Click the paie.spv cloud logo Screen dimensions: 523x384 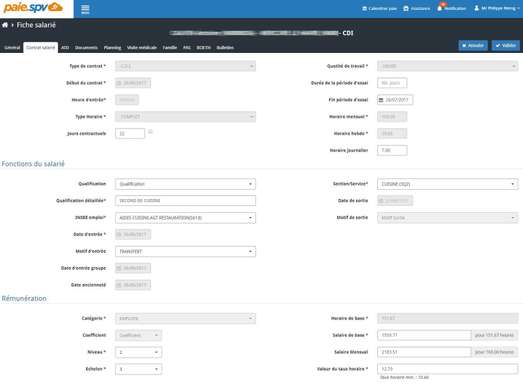coord(33,7)
